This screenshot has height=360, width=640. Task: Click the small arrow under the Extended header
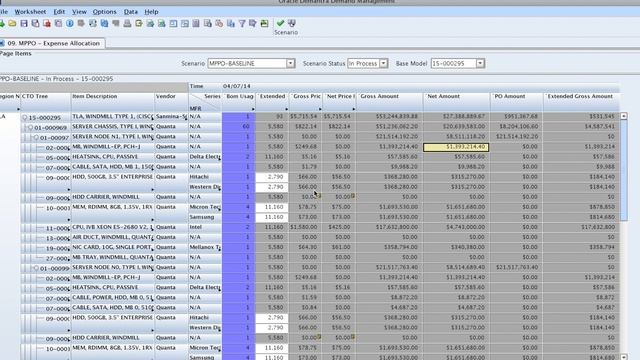point(287,109)
